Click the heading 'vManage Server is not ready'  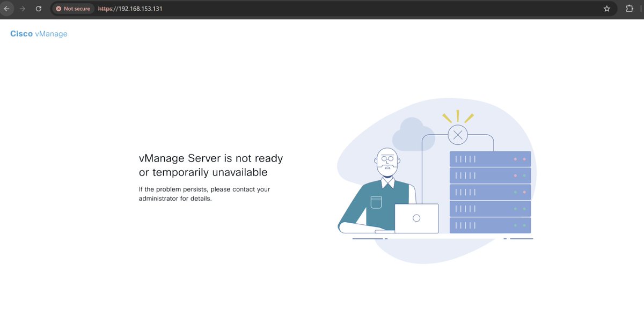211,159
